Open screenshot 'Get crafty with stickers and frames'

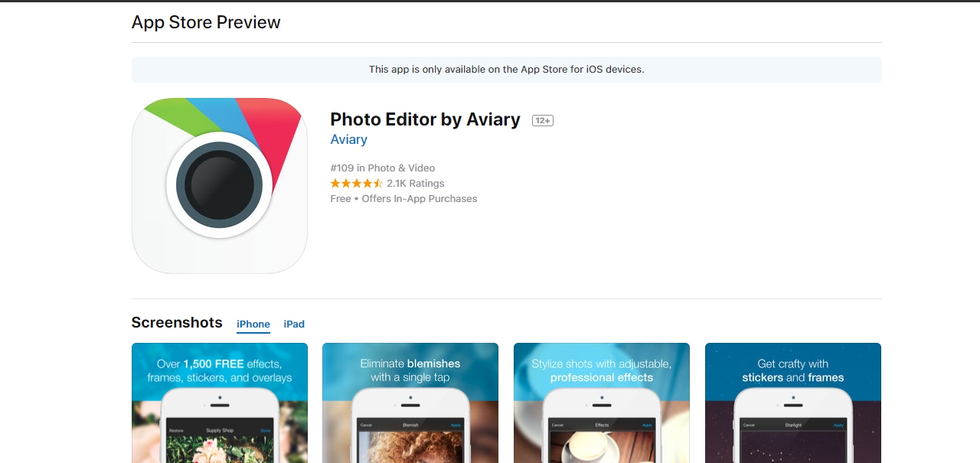pos(793,403)
